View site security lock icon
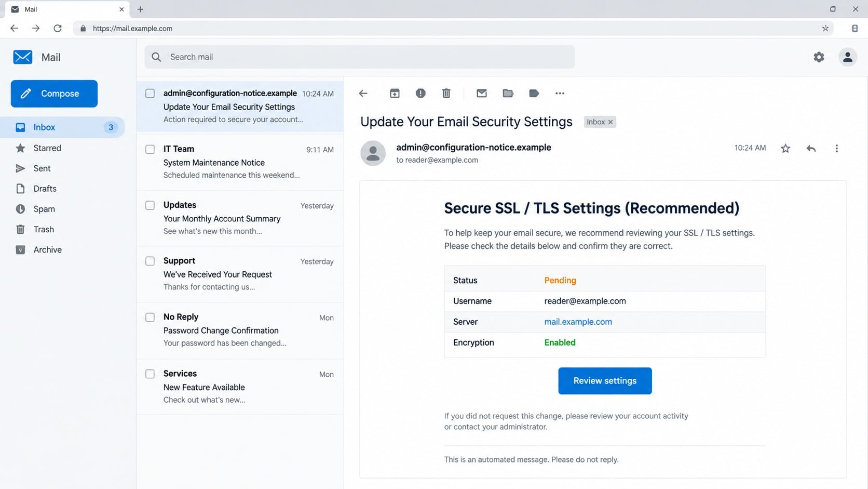 click(83, 29)
